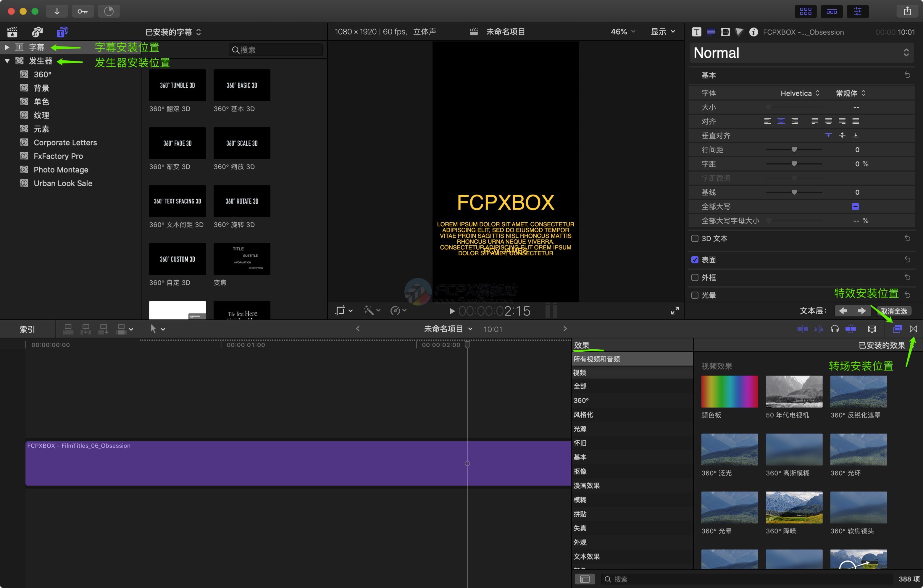The image size is (923, 588).
Task: Click the 索引 index button
Action: tap(27, 329)
